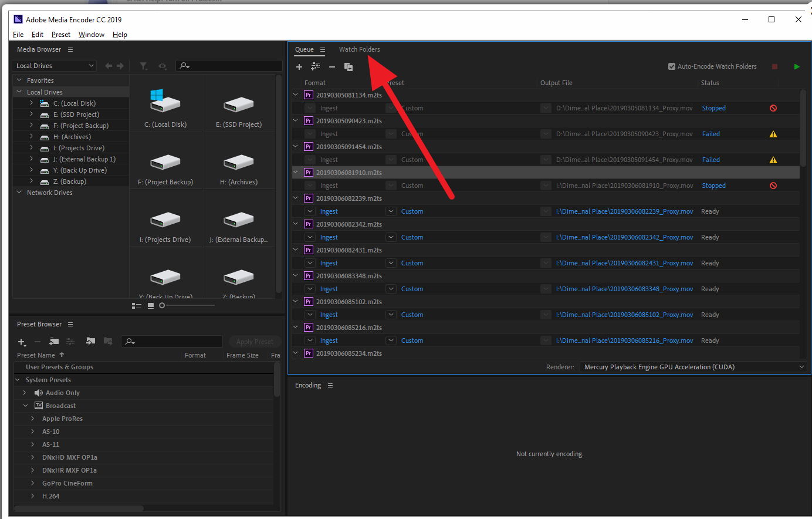The width and height of the screenshot is (812, 519).
Task: Click the Import Presets icon
Action: (x=90, y=341)
